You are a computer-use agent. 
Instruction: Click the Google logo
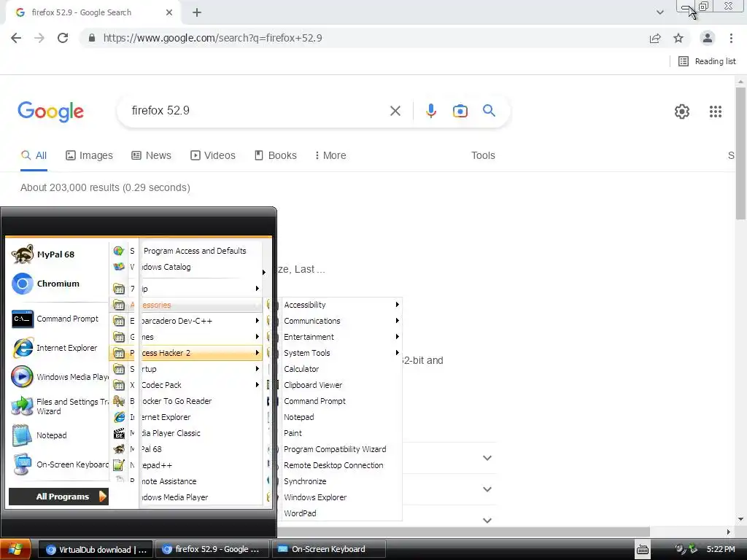[x=50, y=112]
